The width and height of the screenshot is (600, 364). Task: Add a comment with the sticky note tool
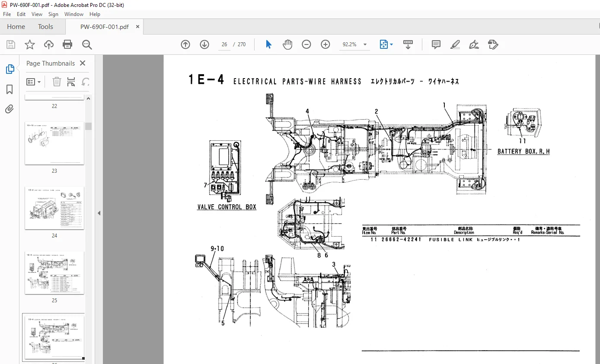[436, 44]
